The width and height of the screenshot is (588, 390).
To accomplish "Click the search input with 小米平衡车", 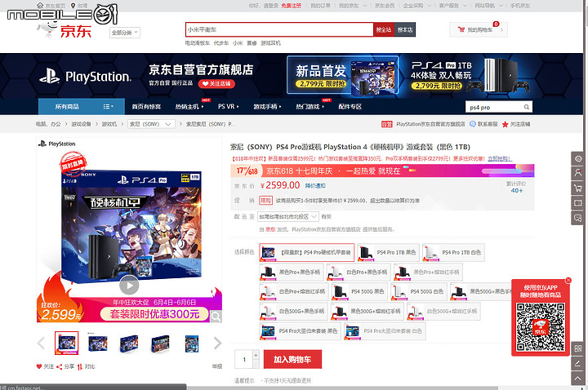I will (x=279, y=29).
